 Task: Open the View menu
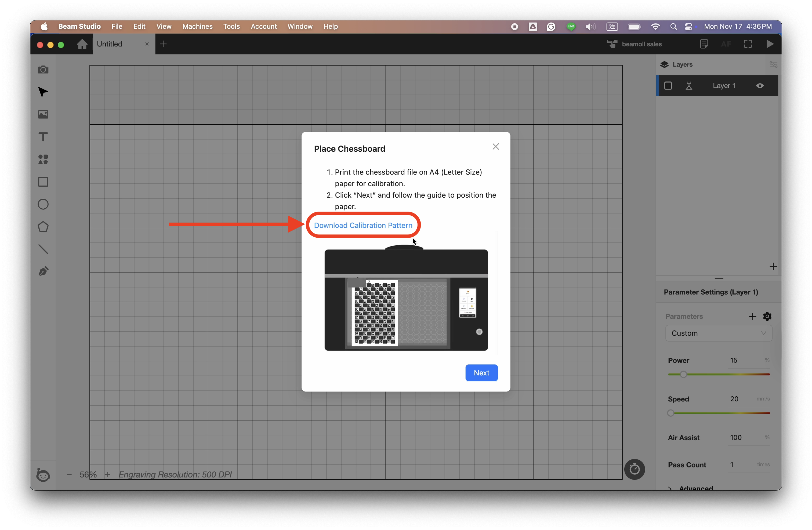point(164,26)
